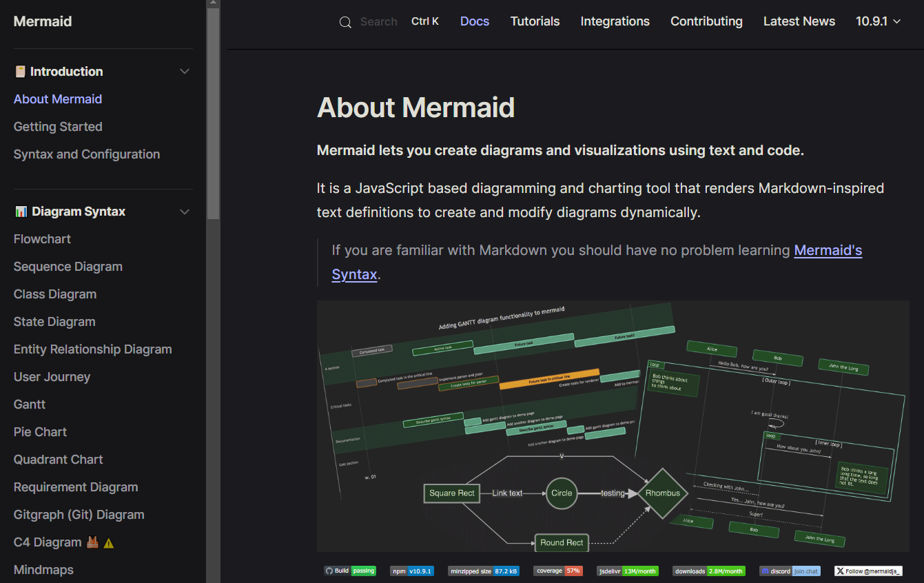The height and width of the screenshot is (583, 924).
Task: Click the X Follow @mermaidjs_ badge
Action: (869, 571)
